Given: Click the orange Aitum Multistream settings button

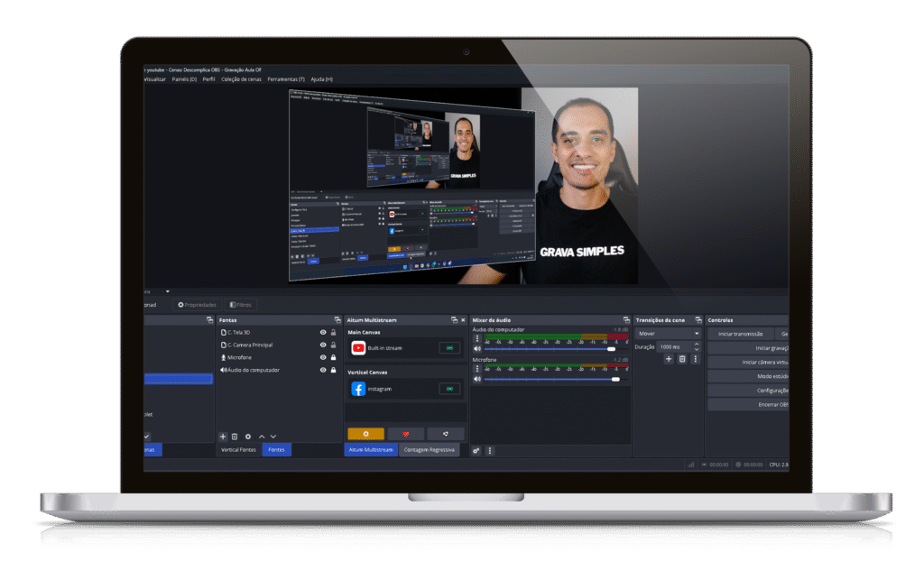Looking at the screenshot, I should [365, 434].
